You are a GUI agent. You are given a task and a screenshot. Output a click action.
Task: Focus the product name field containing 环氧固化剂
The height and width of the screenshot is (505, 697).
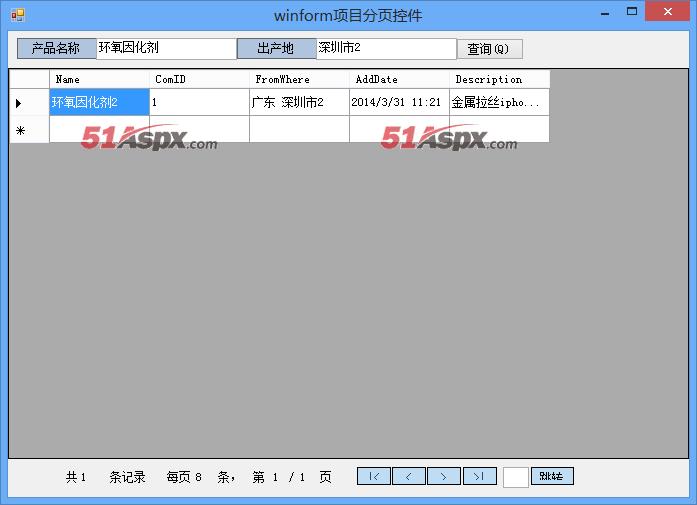click(x=166, y=48)
